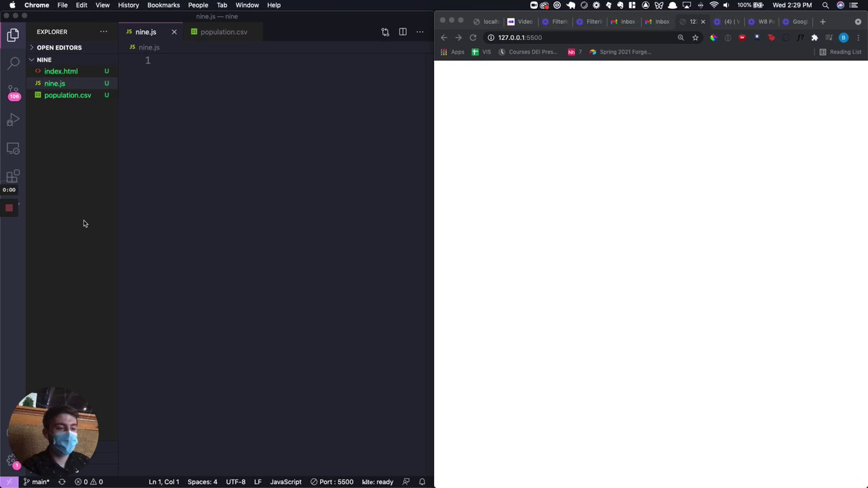Open Chrome media control playlist icon
Screen dimensions: 868x488
tap(829, 38)
